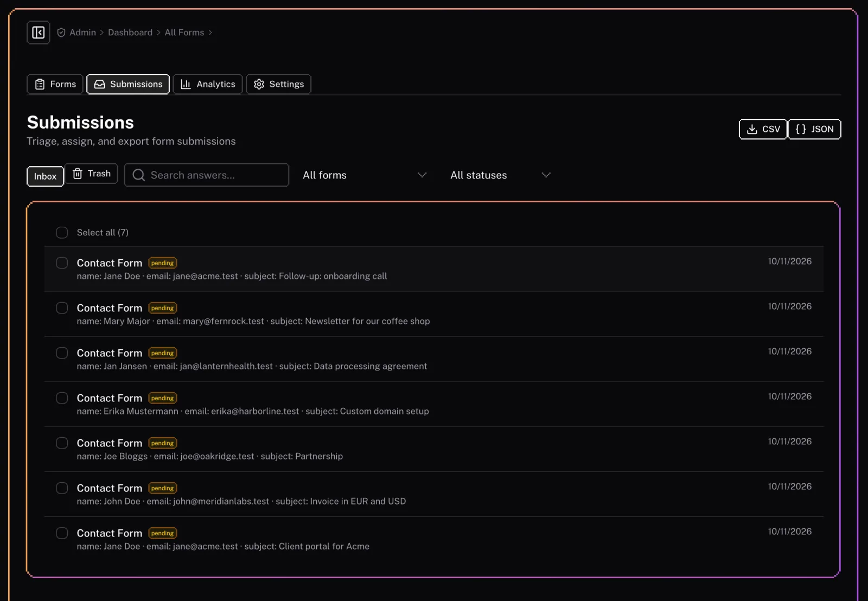The height and width of the screenshot is (601, 868).
Task: Select Jan Jansen submission checkbox
Action: pyautogui.click(x=62, y=353)
